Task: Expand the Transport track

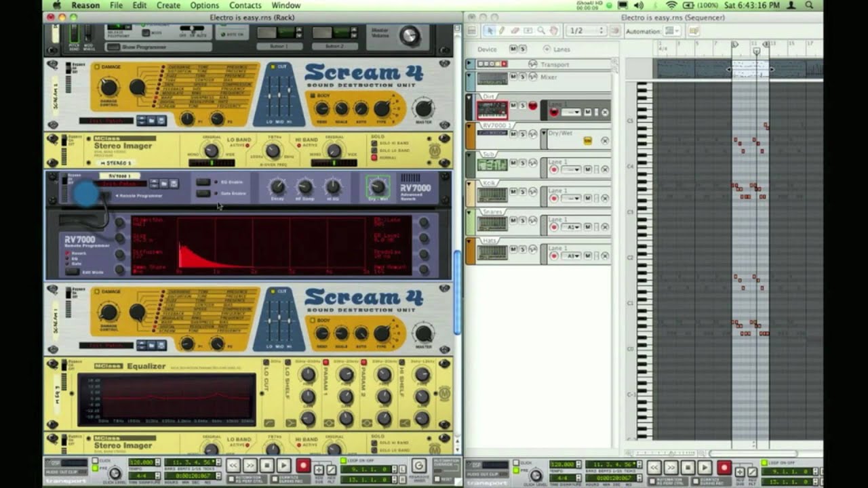Action: coord(469,64)
